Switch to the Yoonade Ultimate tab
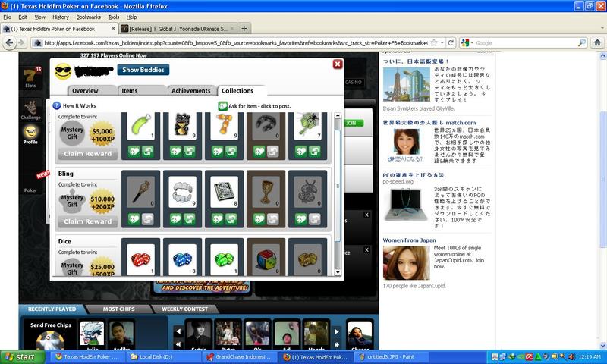The image size is (607, 364). click(178, 29)
